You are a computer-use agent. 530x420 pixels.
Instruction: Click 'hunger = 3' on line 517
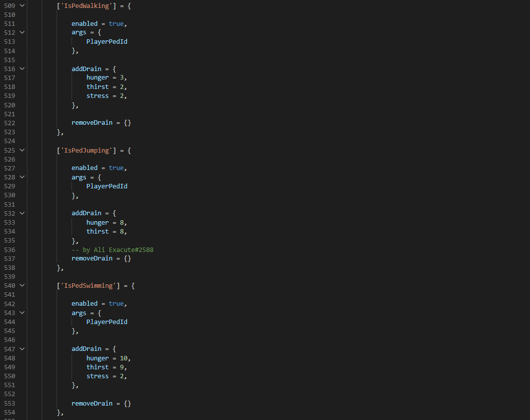click(105, 78)
